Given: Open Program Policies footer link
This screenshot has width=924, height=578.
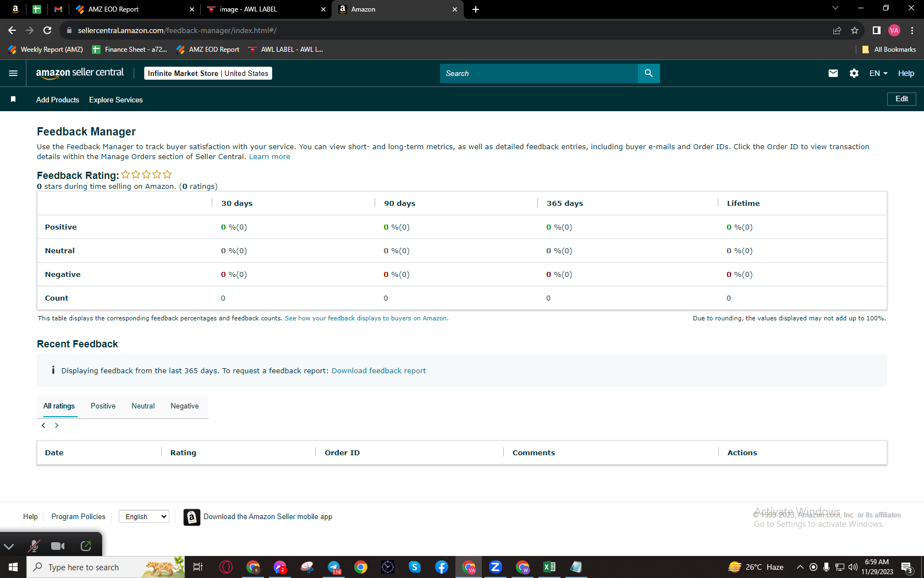Looking at the screenshot, I should [78, 517].
